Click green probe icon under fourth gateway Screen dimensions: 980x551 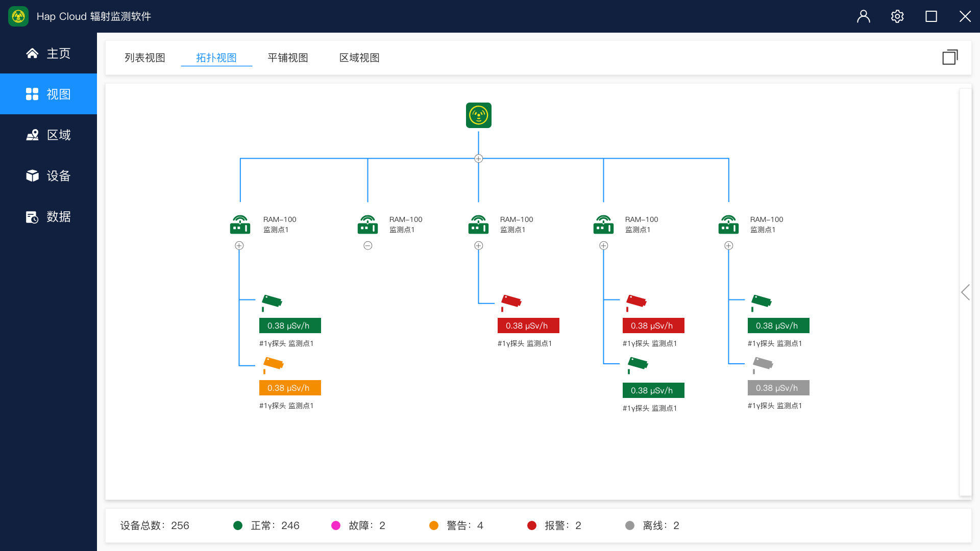(638, 365)
